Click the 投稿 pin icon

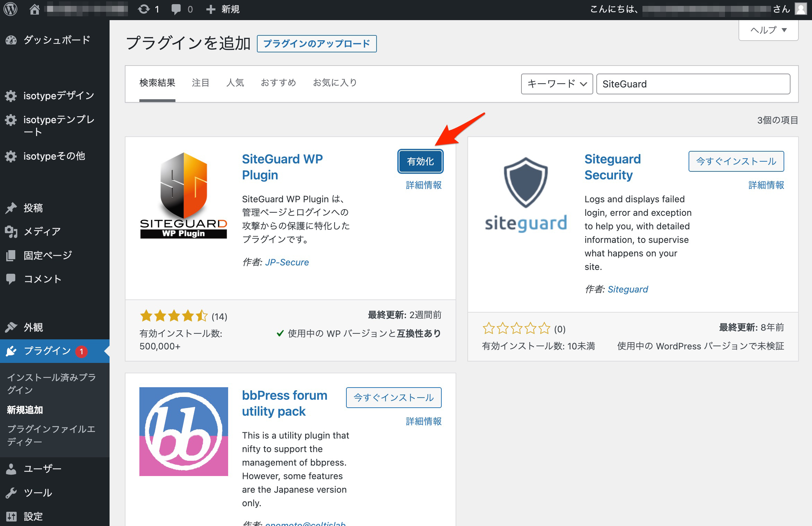(x=11, y=208)
